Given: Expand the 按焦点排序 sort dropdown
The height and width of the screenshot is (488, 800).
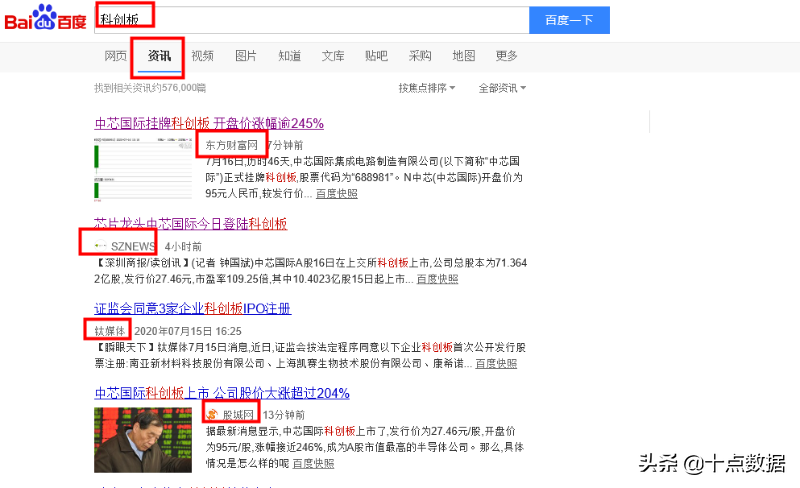Looking at the screenshot, I should [x=427, y=88].
